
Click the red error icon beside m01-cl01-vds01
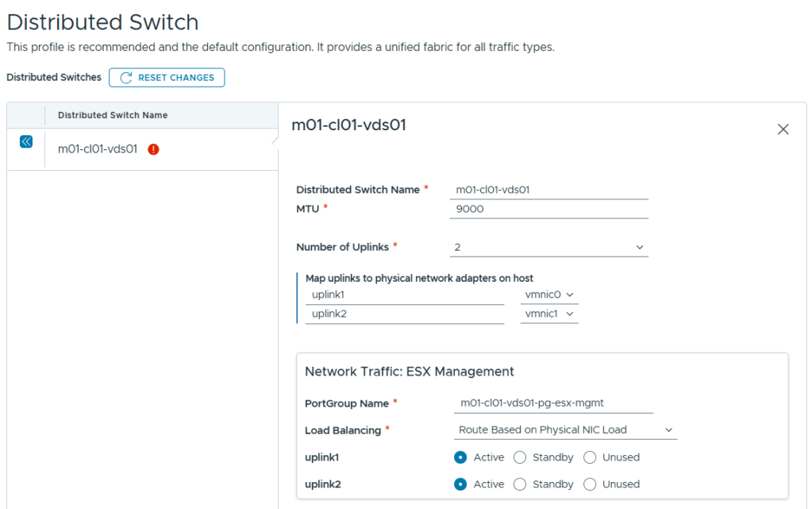click(x=153, y=149)
